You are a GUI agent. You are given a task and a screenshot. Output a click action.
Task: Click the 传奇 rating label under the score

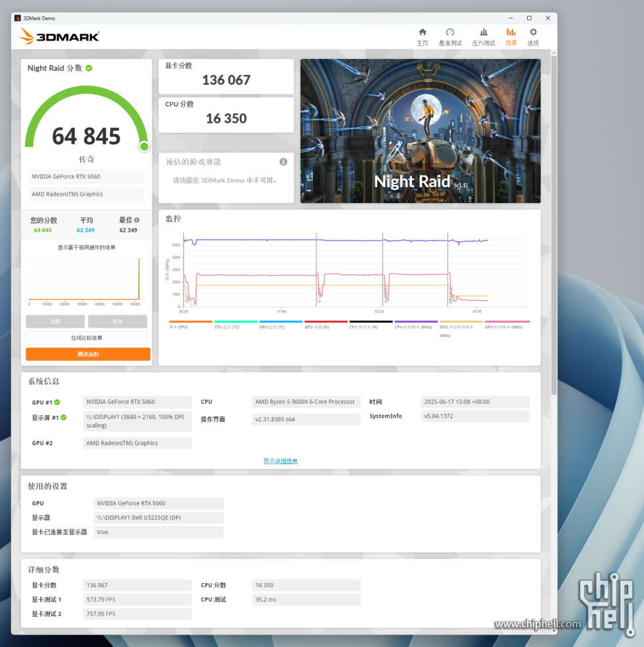coord(87,159)
